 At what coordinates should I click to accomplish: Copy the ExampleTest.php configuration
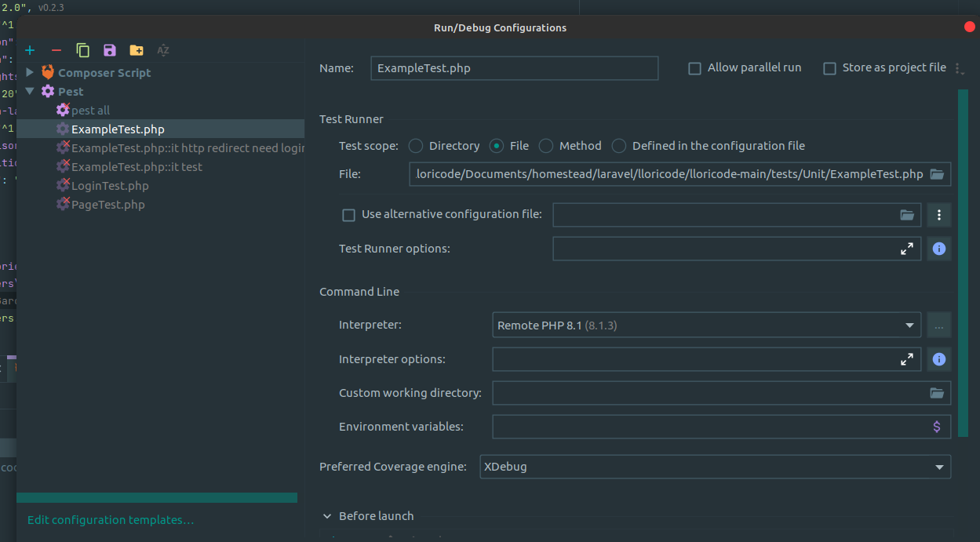point(82,49)
